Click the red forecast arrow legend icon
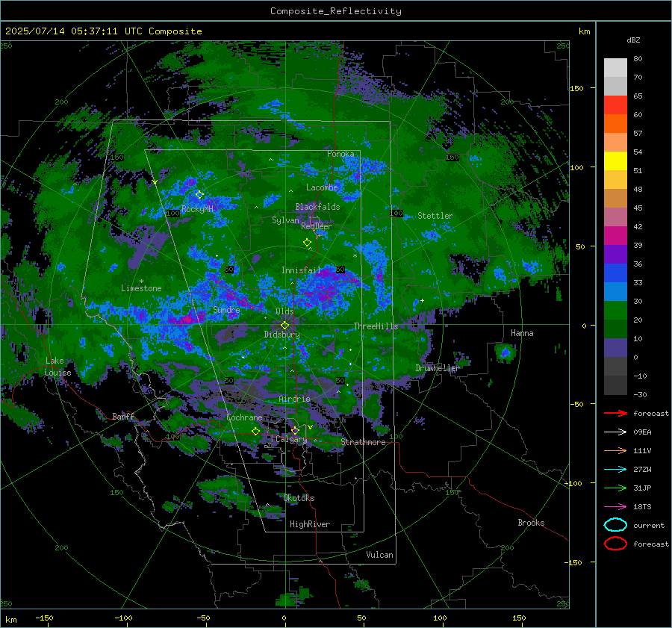 point(615,413)
